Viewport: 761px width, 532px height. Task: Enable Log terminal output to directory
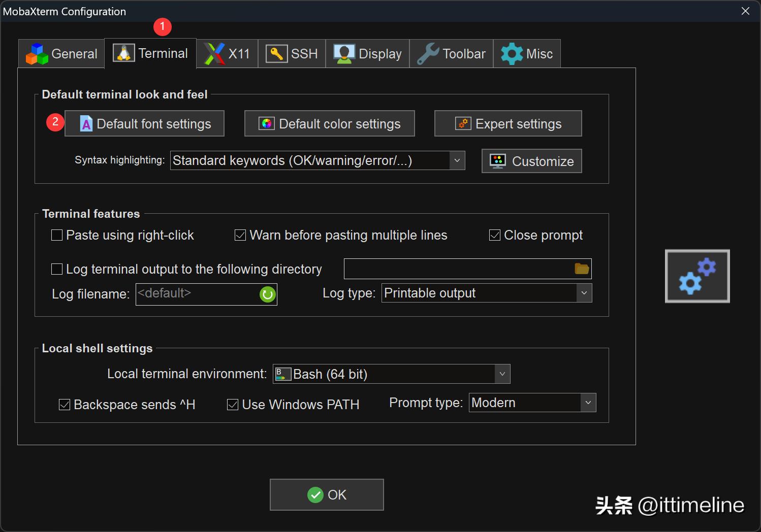[57, 269]
